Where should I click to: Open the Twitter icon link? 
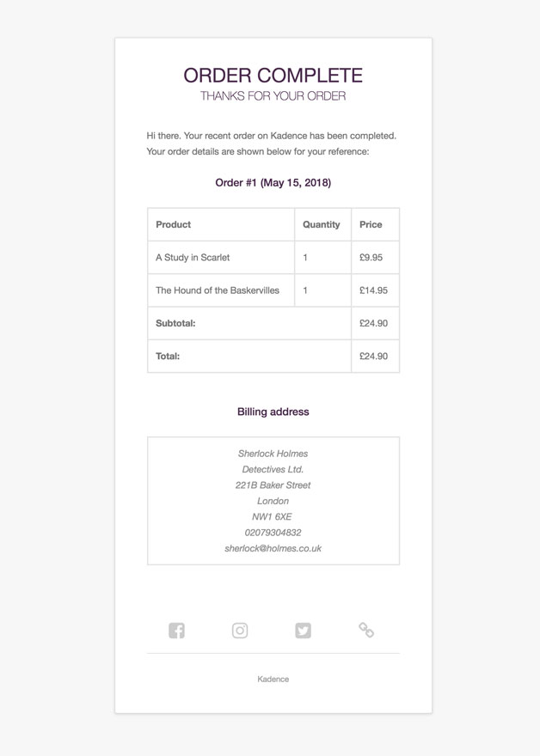[303, 631]
